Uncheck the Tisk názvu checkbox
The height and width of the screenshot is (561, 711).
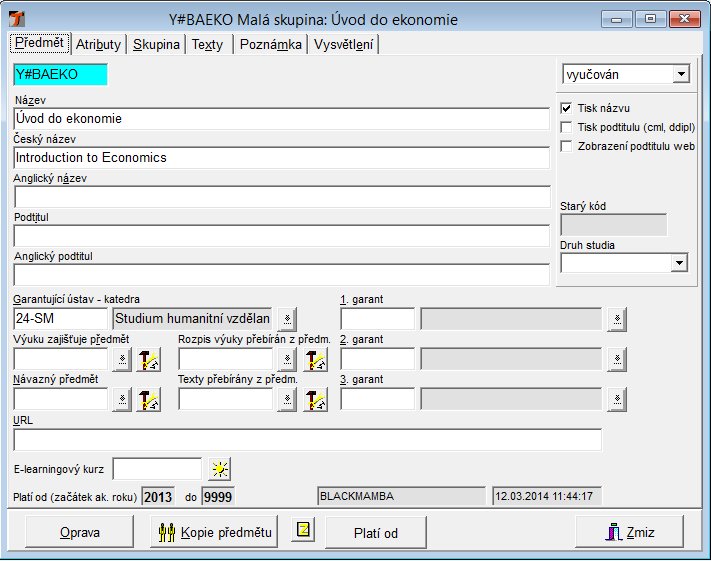[567, 108]
